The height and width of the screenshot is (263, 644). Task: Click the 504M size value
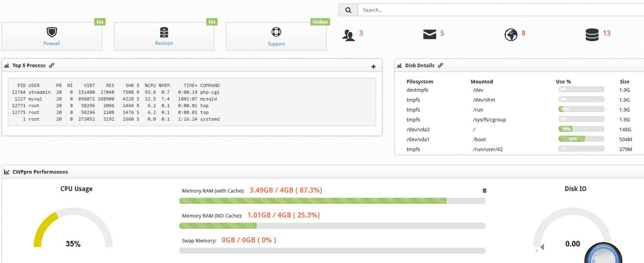625,139
